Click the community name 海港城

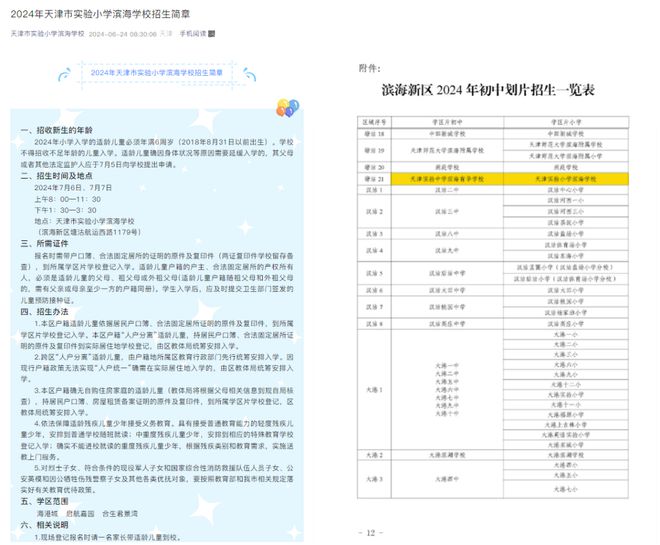coord(47,513)
